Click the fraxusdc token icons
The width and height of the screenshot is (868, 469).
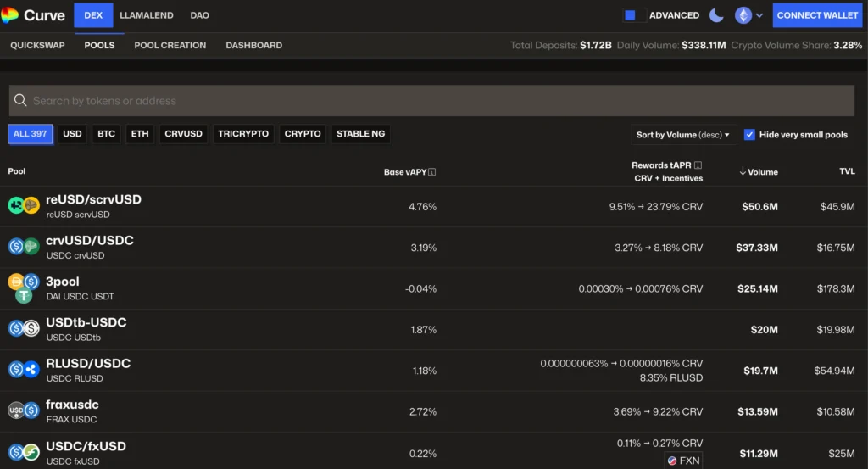pos(23,410)
